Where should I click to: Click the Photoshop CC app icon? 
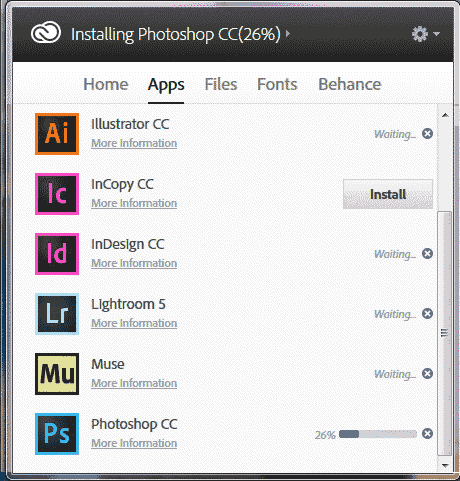coord(57,434)
